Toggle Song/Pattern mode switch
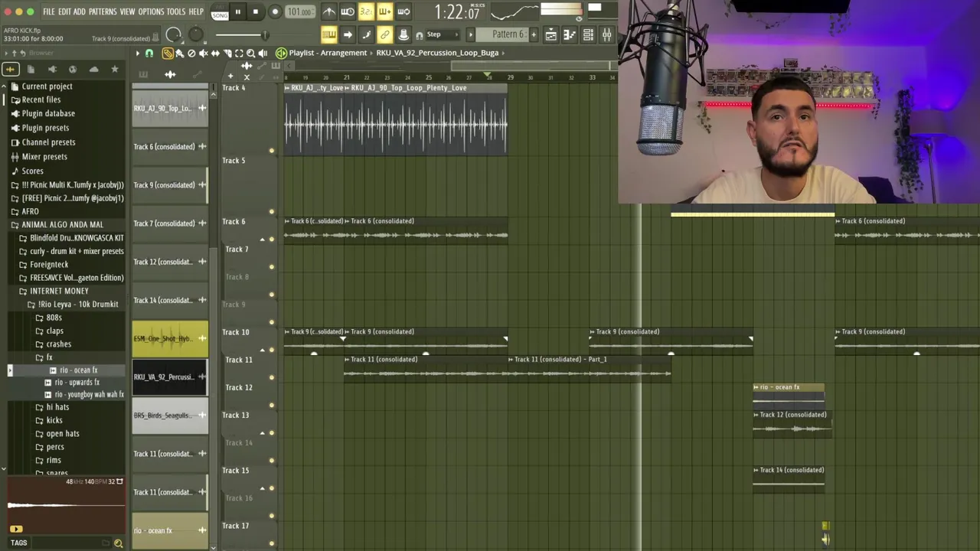Viewport: 980px width, 551px height. click(x=220, y=12)
